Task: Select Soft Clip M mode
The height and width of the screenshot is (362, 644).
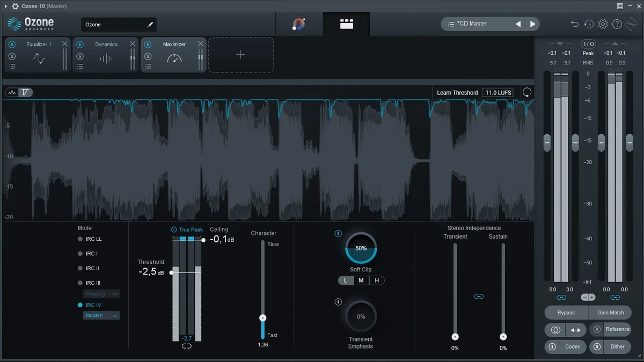Action: click(x=361, y=280)
